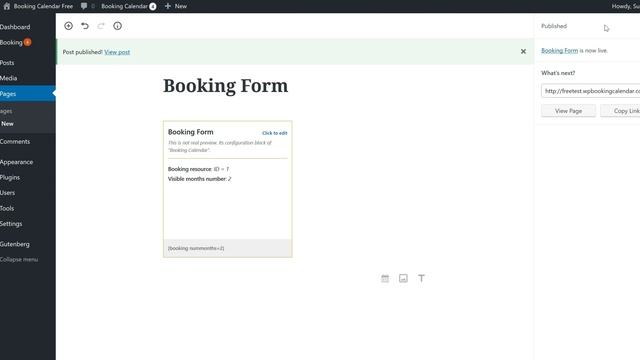The image size is (640, 360).
Task: Open the comments bubble in admin bar
Action: point(84,6)
